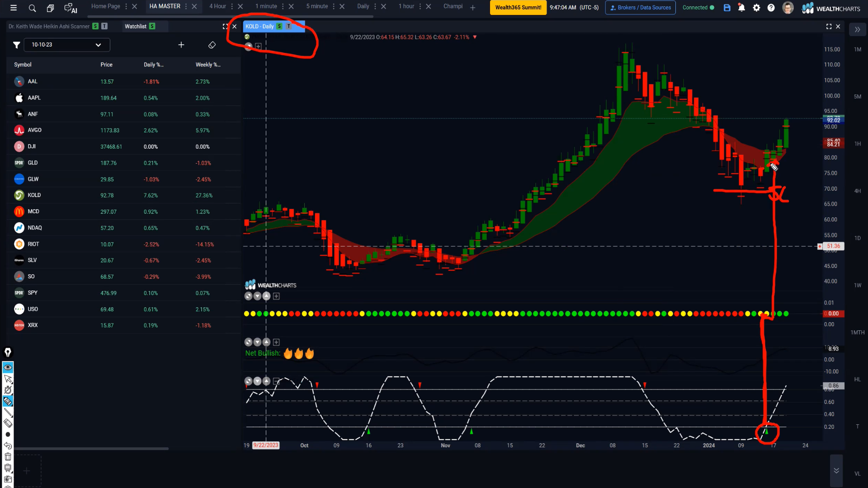The image size is (868, 488).
Task: Click the Wealth365 Summit! button
Action: [518, 8]
